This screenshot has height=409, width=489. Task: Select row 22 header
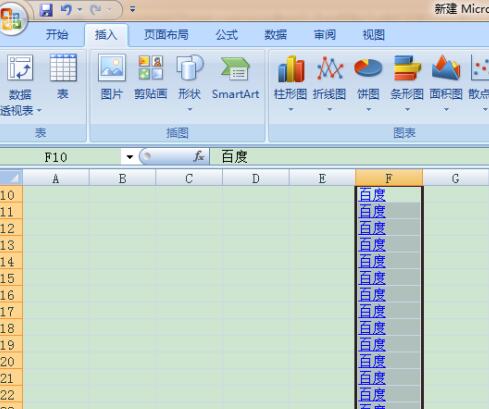(x=11, y=395)
